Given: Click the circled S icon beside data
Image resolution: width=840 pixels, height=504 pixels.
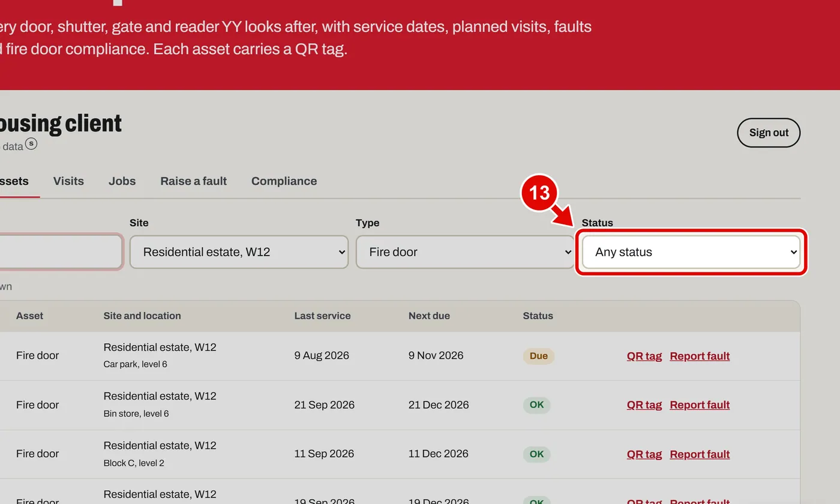Looking at the screenshot, I should pyautogui.click(x=31, y=144).
